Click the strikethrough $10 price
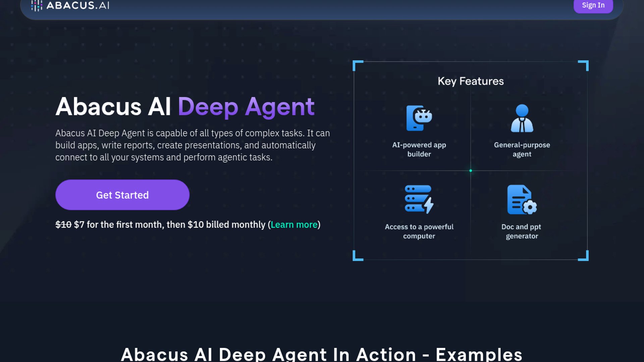Image resolution: width=644 pixels, height=362 pixels. (x=63, y=225)
